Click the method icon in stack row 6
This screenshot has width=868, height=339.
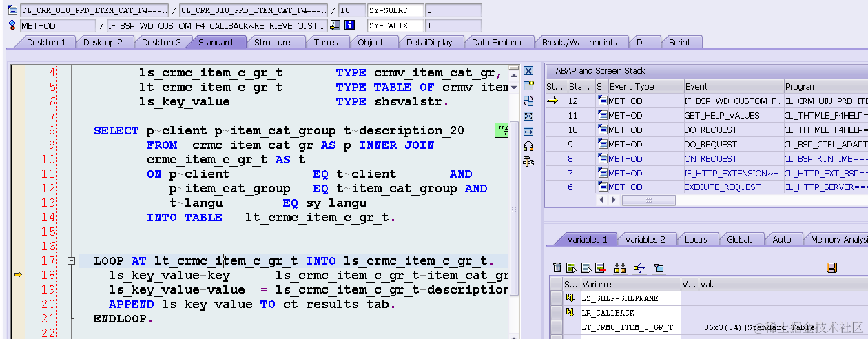[602, 187]
